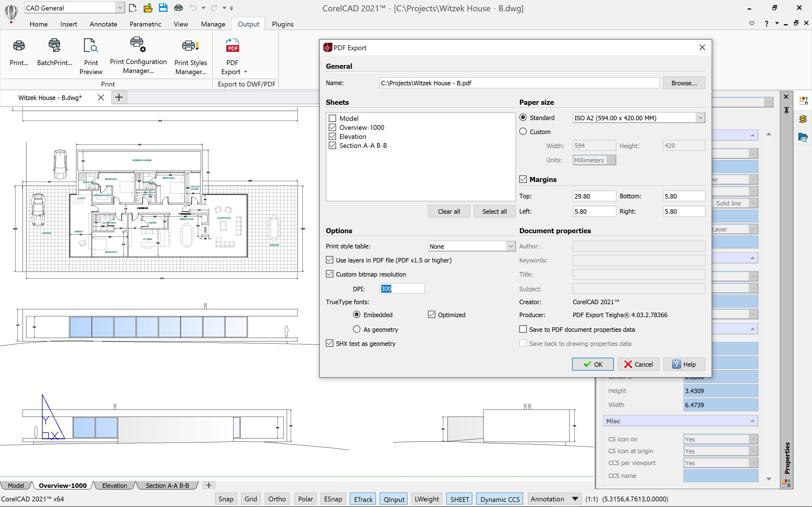Image resolution: width=812 pixels, height=507 pixels.
Task: Click the ETrack status bar icon
Action: coord(363,499)
